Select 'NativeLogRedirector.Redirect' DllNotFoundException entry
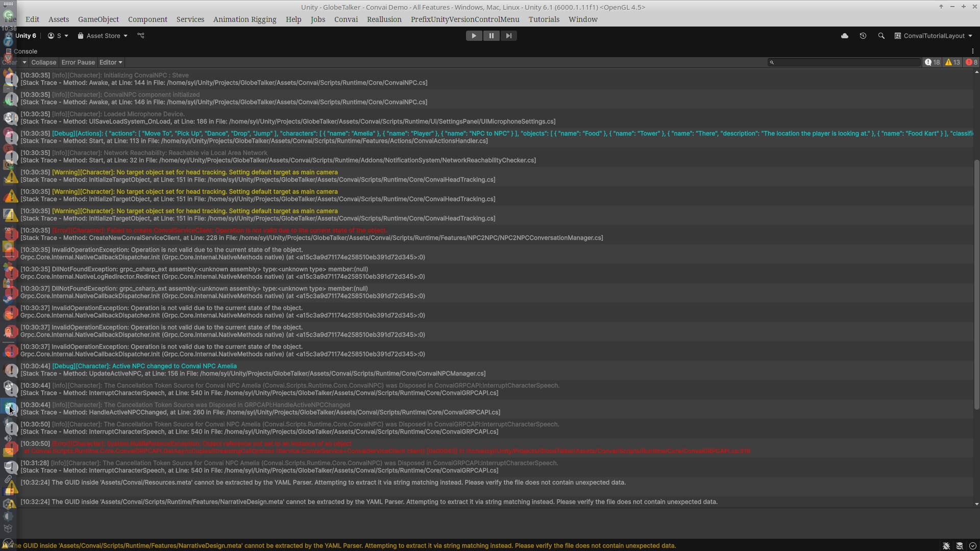The height and width of the screenshot is (551, 980). (486, 273)
